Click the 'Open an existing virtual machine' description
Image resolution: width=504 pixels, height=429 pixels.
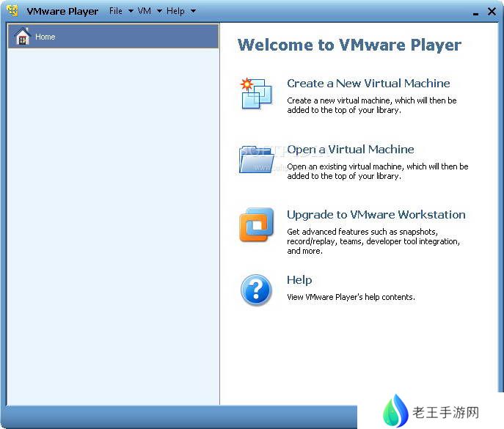coord(378,171)
